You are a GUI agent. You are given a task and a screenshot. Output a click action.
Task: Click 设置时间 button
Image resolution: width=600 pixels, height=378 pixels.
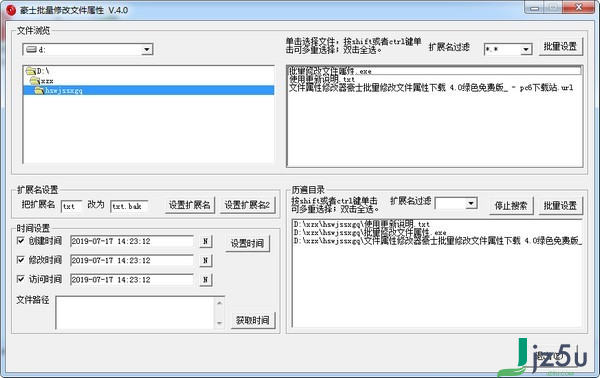(247, 243)
